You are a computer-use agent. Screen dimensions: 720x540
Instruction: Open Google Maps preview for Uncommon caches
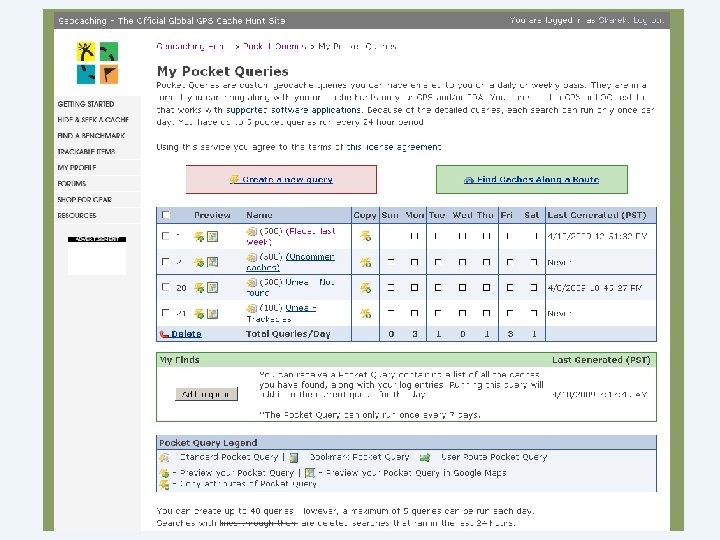(212, 262)
